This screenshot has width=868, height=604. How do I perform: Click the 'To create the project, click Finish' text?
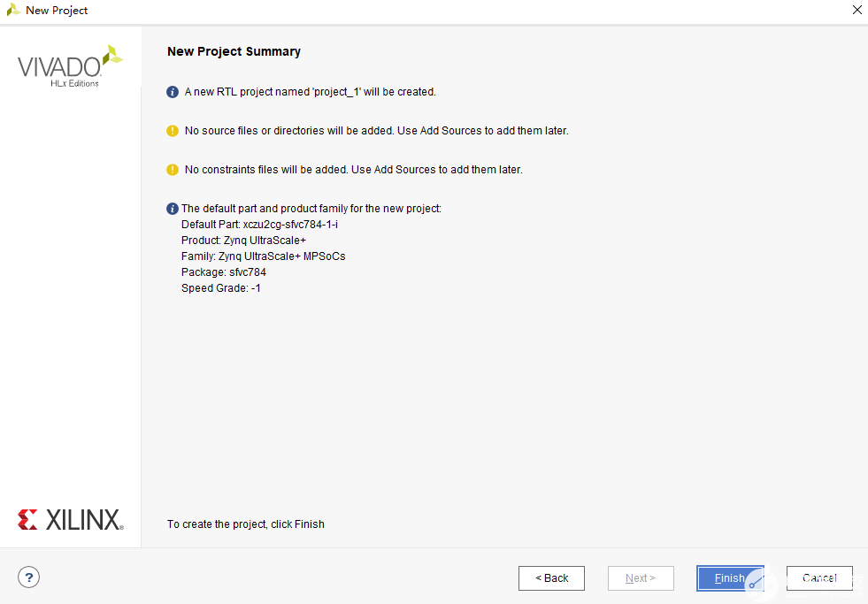[x=246, y=524]
